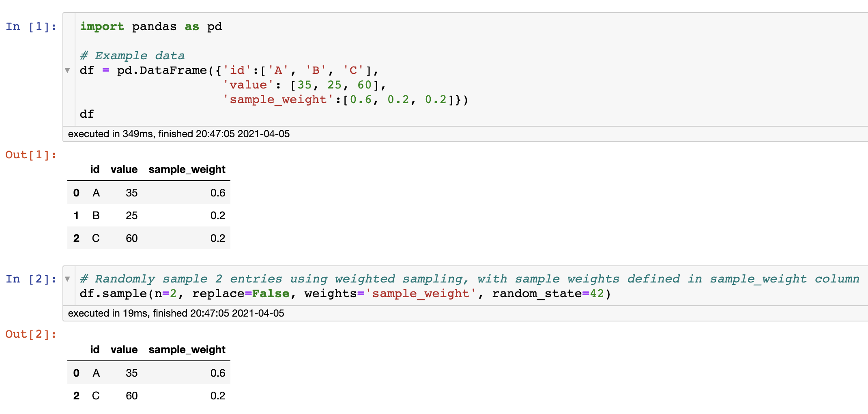Screen dimensions: 868x414
Task: Click the 0.6 weight in Out[2] table
Action: tap(217, 373)
